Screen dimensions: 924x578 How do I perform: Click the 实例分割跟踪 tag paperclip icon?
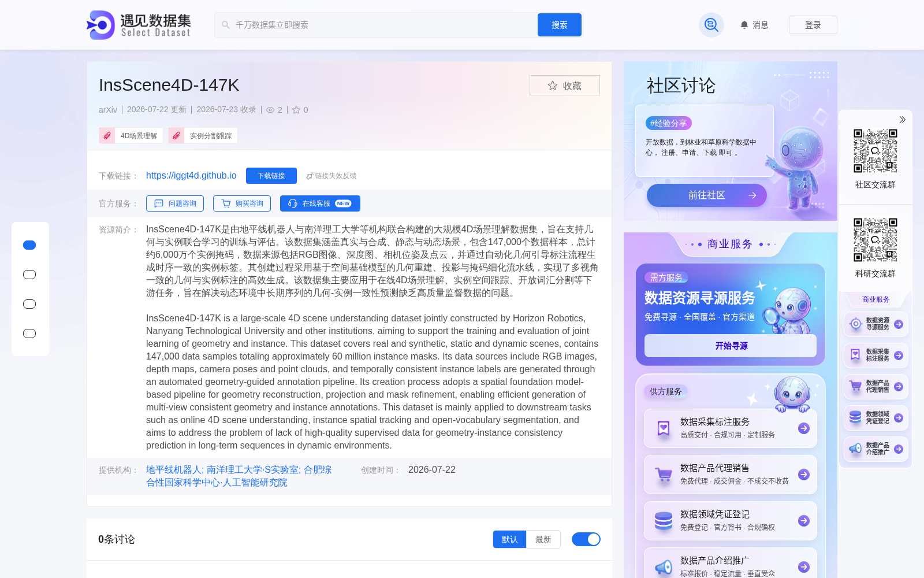coord(176,136)
